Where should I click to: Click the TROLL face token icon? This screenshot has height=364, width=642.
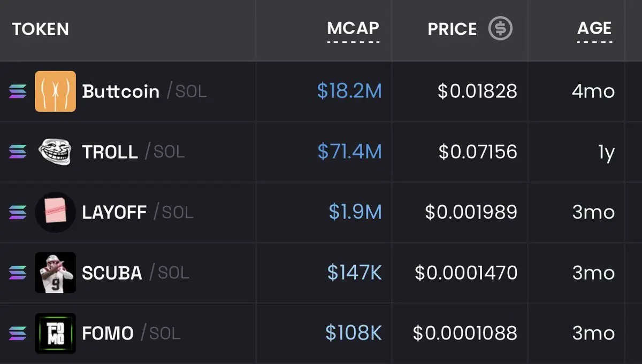(x=55, y=152)
